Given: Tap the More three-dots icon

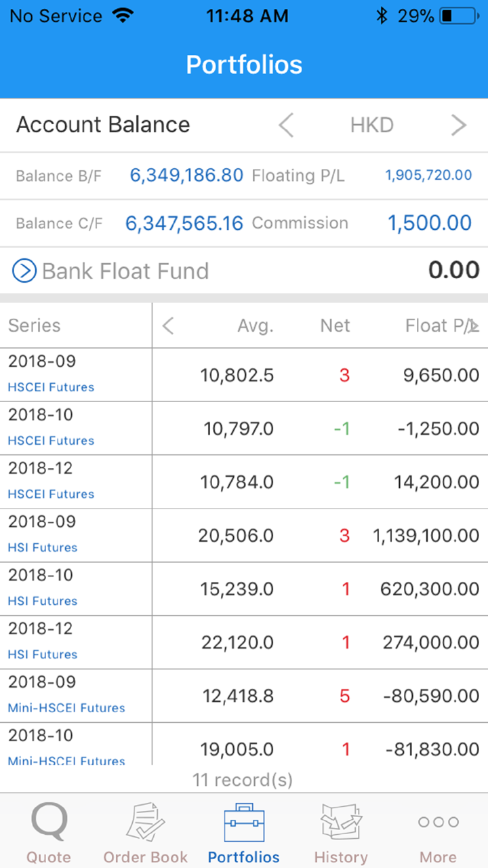Looking at the screenshot, I should [438, 822].
